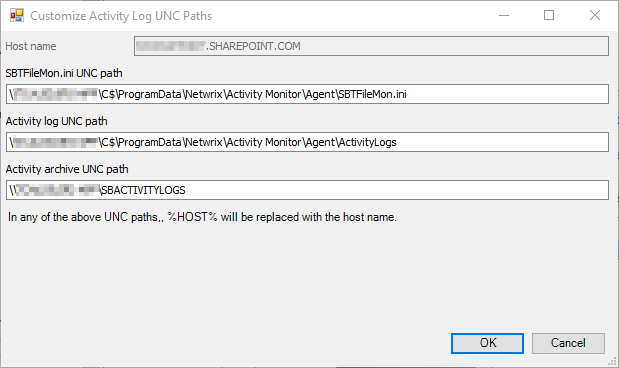The height and width of the screenshot is (368, 619).
Task: Focus the Activity log UNC path text box
Action: [307, 142]
